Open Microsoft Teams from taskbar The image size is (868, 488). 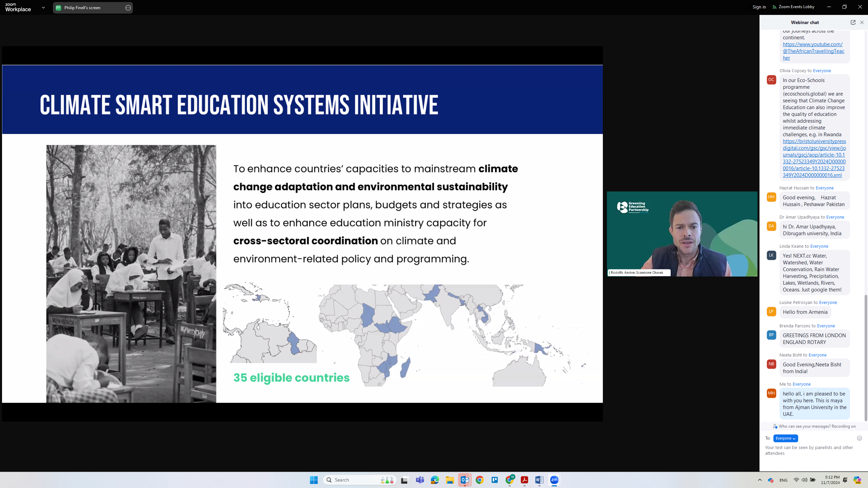coord(420,480)
